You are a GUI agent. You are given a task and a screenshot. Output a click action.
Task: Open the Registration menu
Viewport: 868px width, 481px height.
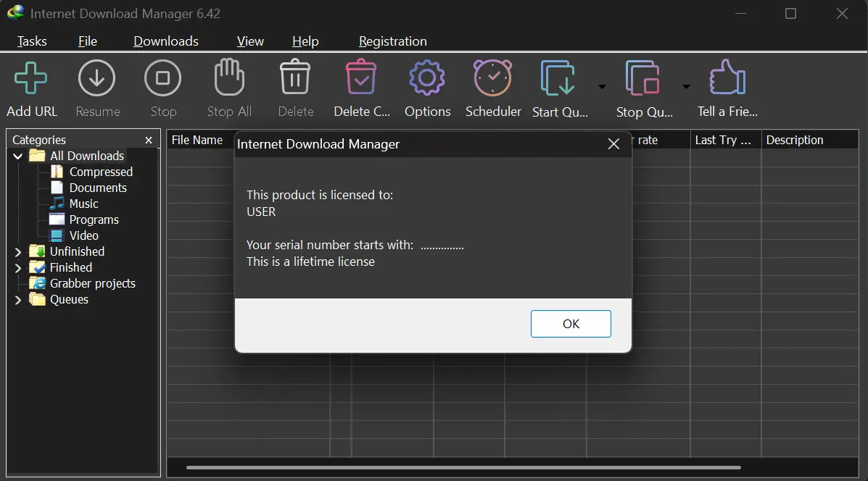(x=393, y=41)
